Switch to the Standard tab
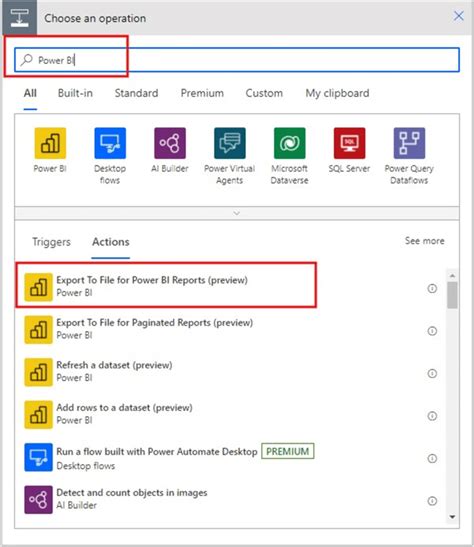 [x=136, y=93]
